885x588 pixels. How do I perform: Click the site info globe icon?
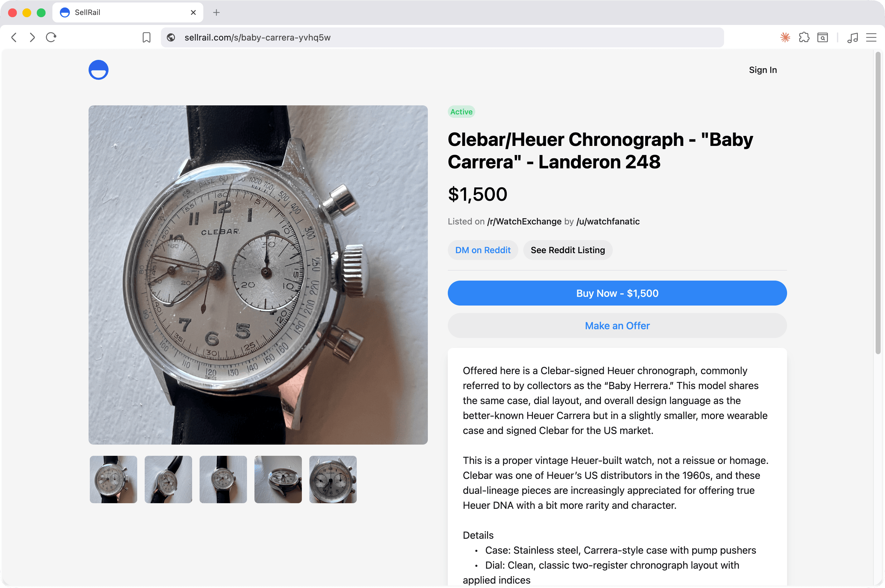pos(171,37)
